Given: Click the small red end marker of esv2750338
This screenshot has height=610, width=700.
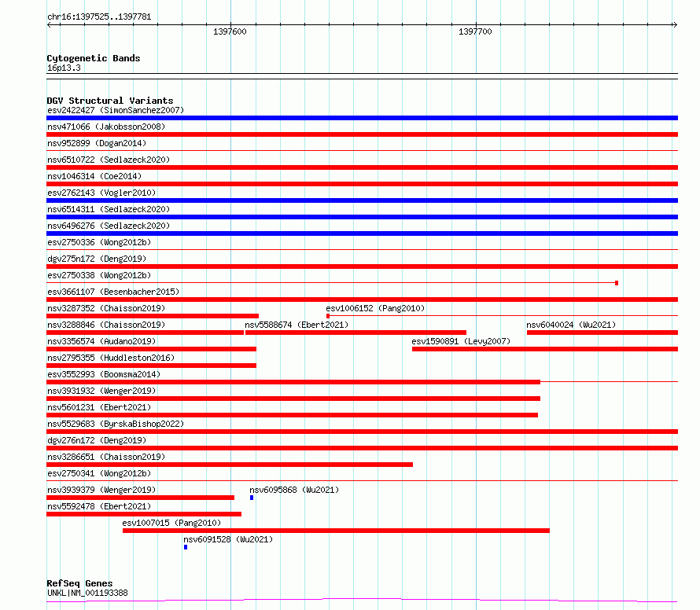Looking at the screenshot, I should [617, 283].
